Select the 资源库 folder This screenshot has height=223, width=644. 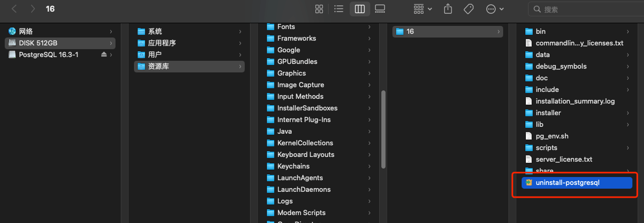click(x=189, y=67)
